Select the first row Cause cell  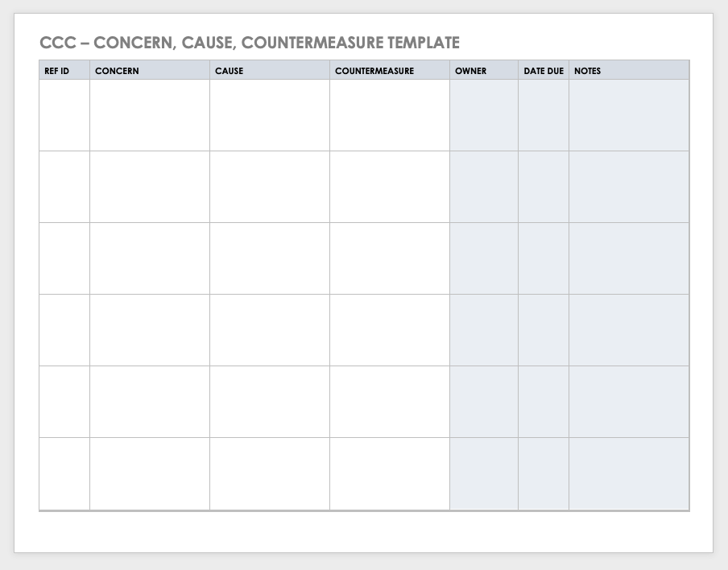[x=270, y=115]
